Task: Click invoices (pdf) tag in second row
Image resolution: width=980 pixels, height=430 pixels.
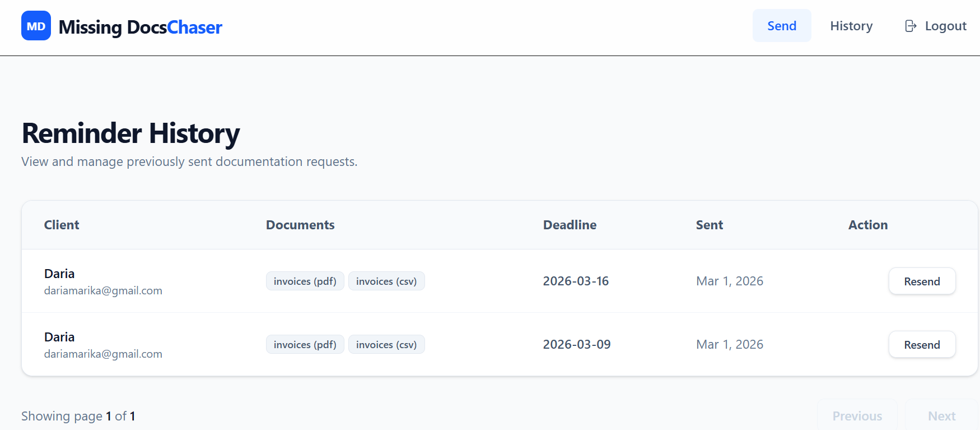Action: click(x=305, y=345)
